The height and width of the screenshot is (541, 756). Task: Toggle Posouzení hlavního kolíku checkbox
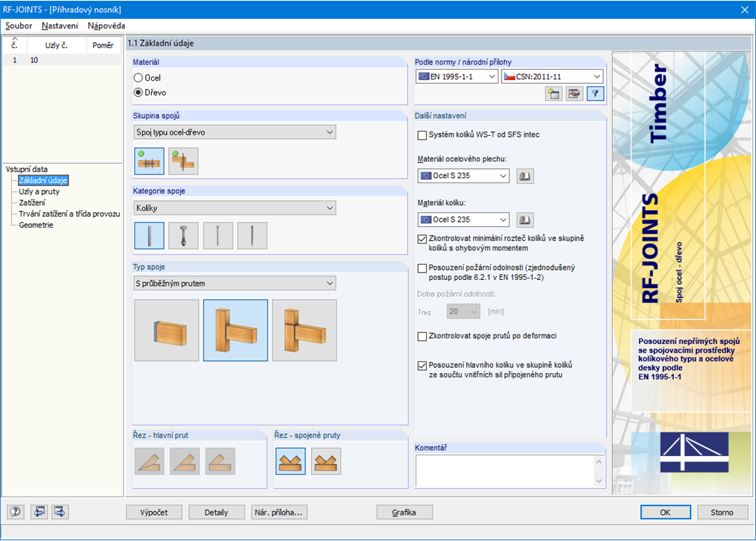(x=422, y=366)
